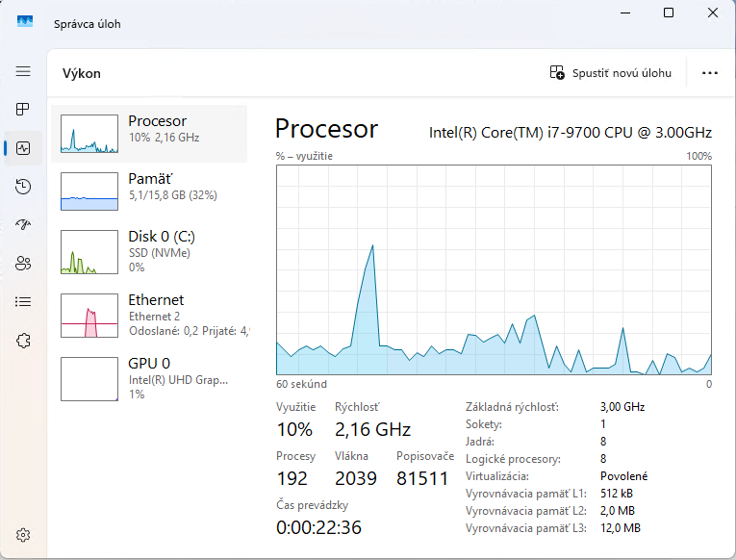
Task: Open the Services puzzle-piece icon
Action: click(x=23, y=341)
